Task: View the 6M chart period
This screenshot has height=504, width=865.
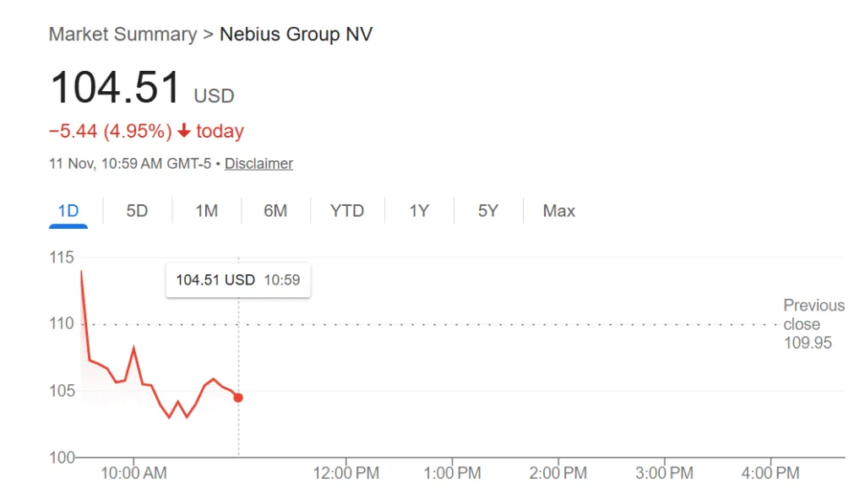Action: coord(275,210)
